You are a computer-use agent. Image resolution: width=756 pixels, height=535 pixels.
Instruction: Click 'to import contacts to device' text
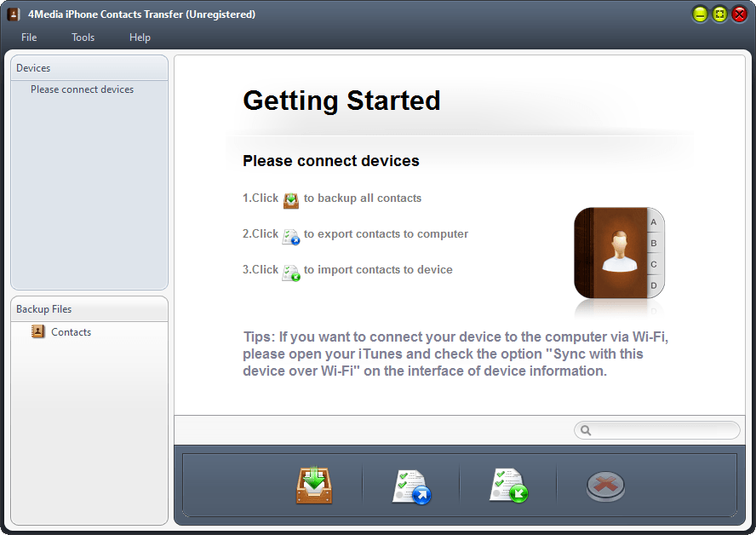(x=378, y=270)
